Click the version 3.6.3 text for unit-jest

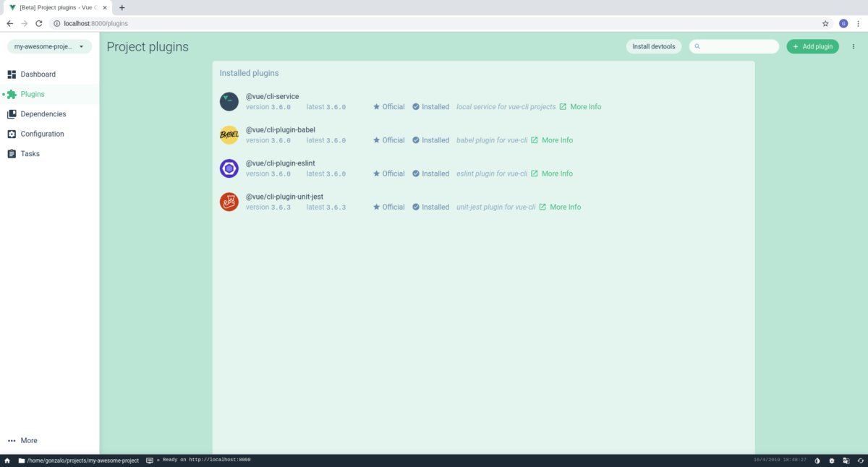268,207
